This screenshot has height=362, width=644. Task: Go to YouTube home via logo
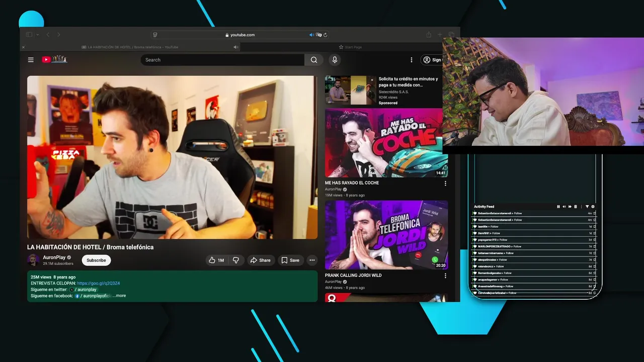click(54, 59)
